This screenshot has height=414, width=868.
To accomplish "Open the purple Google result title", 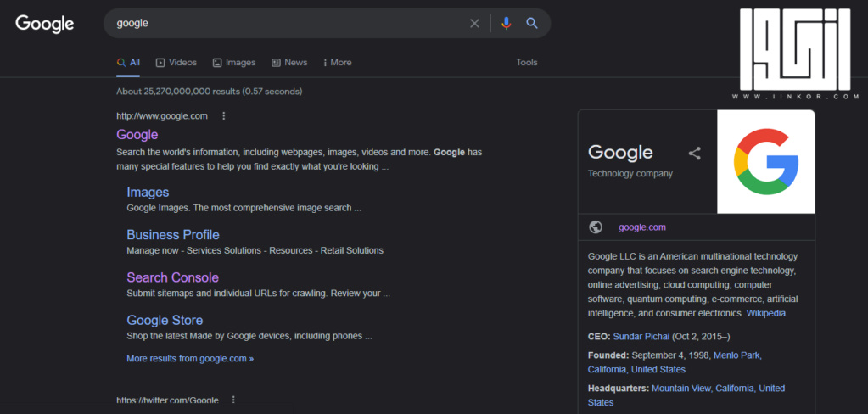I will click(x=137, y=135).
